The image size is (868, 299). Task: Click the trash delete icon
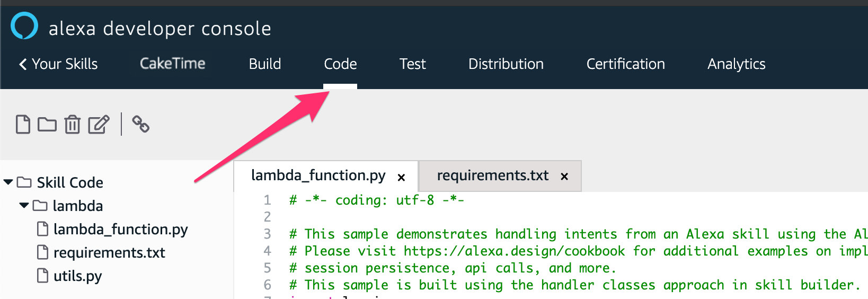click(x=72, y=125)
